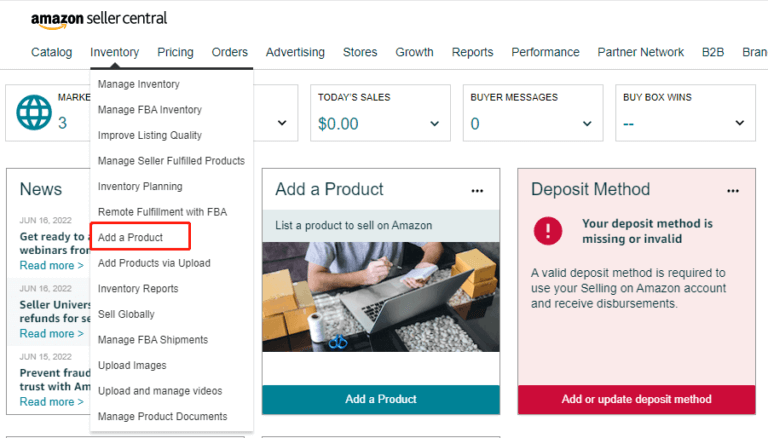This screenshot has width=768, height=438.
Task: Select Add Products via Upload option
Action: coord(154,263)
